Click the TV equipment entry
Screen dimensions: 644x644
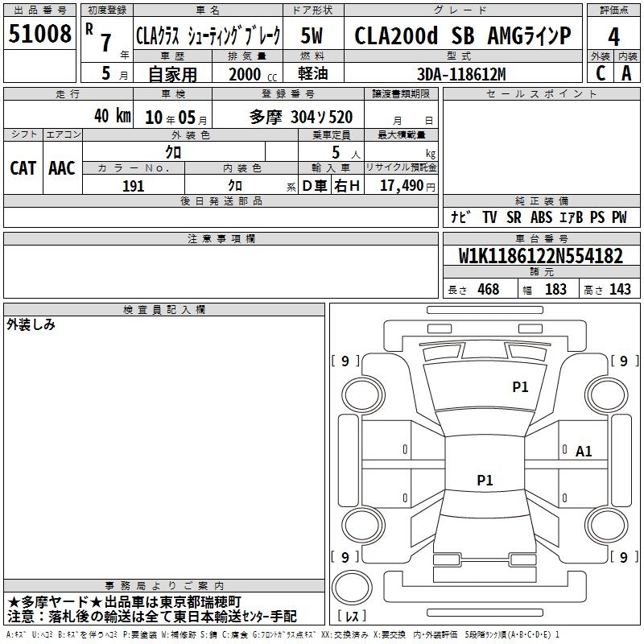click(489, 217)
